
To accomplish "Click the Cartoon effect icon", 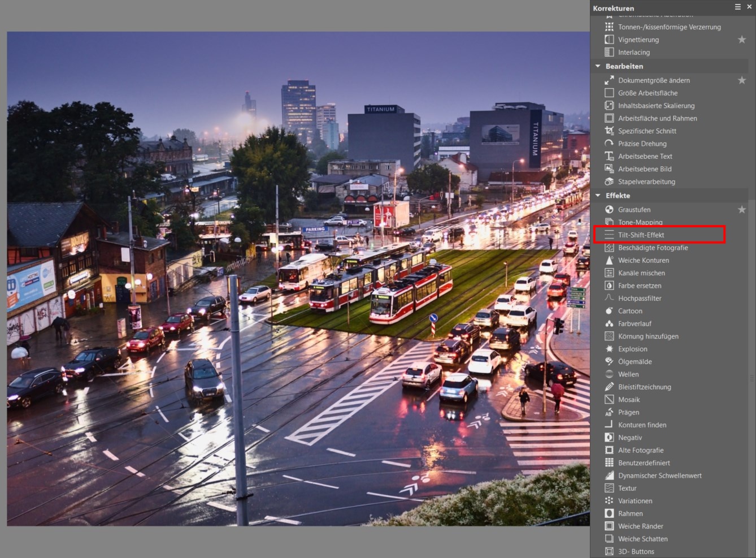I will pos(609,311).
